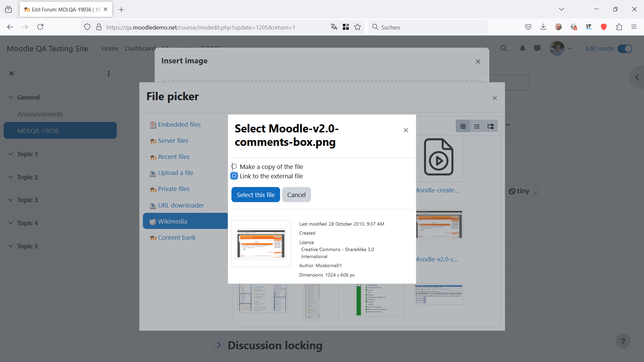Open notifications bell icon
Viewport: 644px width, 362px height.
523,48
